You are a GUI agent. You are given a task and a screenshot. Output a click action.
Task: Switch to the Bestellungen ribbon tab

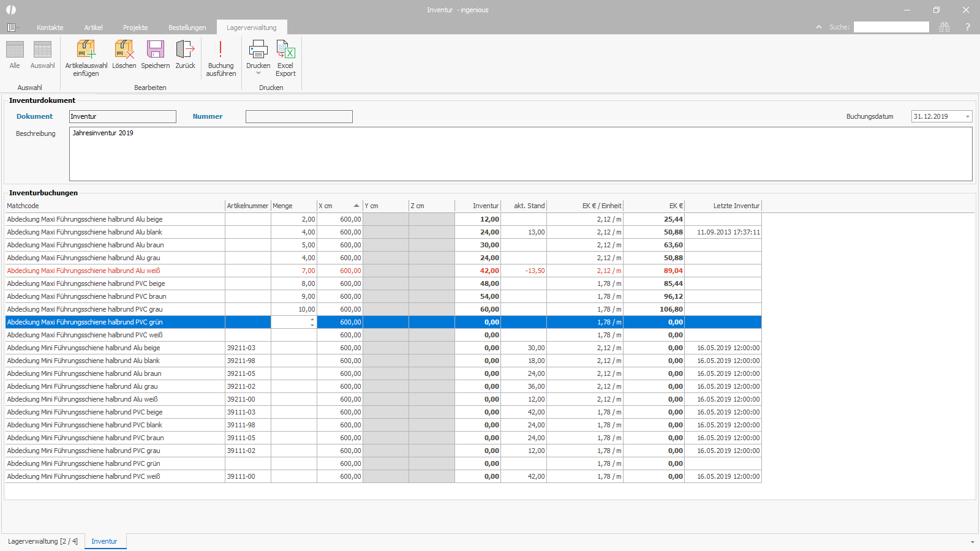coord(187,28)
